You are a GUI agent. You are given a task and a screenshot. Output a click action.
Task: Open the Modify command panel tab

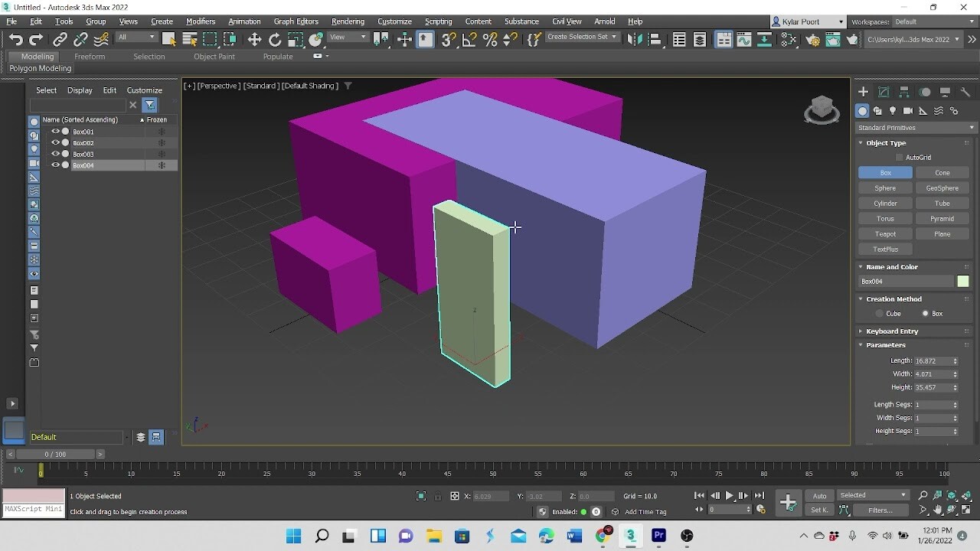[x=884, y=92]
